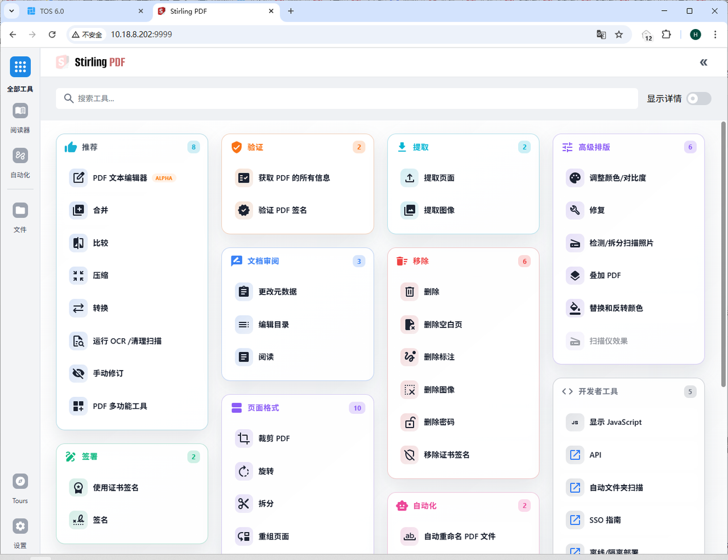Open a new browser tab
Image resolution: width=728 pixels, height=560 pixels.
point(291,11)
